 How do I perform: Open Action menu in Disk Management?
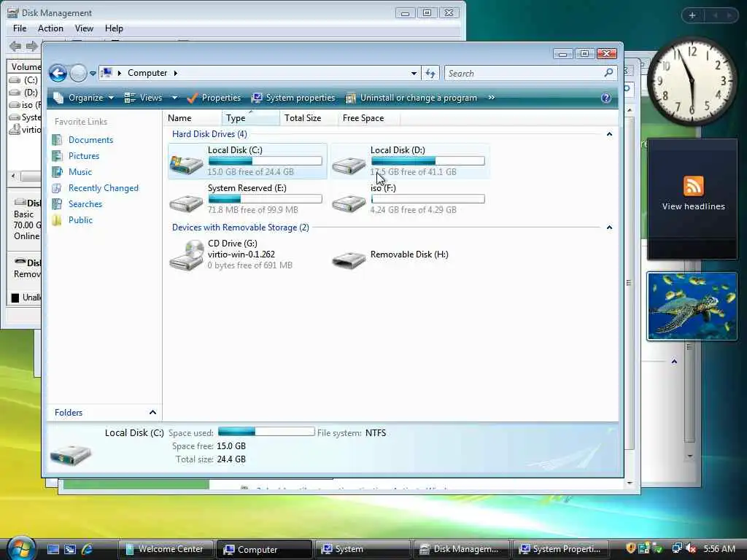tap(50, 28)
